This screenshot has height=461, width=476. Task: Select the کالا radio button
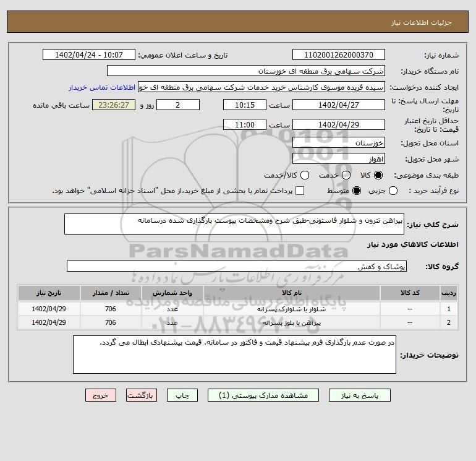point(378,175)
